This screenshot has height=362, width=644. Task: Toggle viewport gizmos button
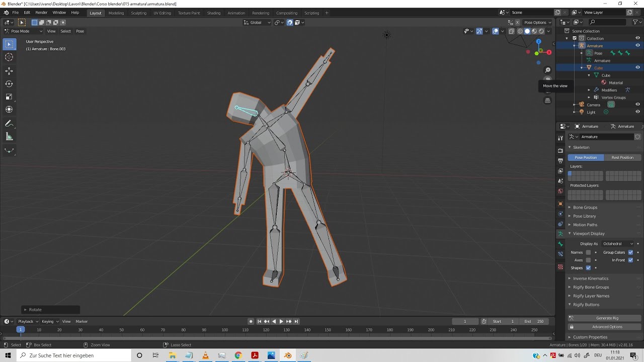[x=479, y=31]
